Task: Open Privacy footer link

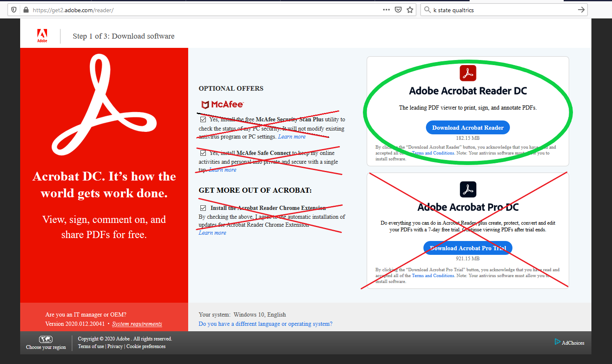Action: tap(115, 346)
